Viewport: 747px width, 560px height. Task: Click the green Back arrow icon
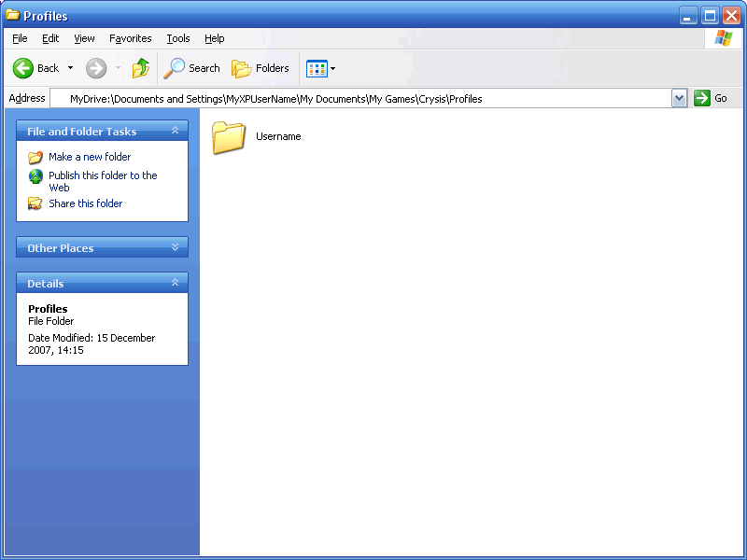(22, 68)
